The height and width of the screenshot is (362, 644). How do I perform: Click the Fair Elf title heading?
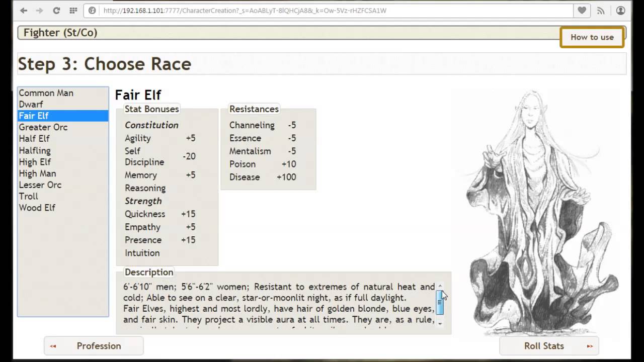point(138,95)
